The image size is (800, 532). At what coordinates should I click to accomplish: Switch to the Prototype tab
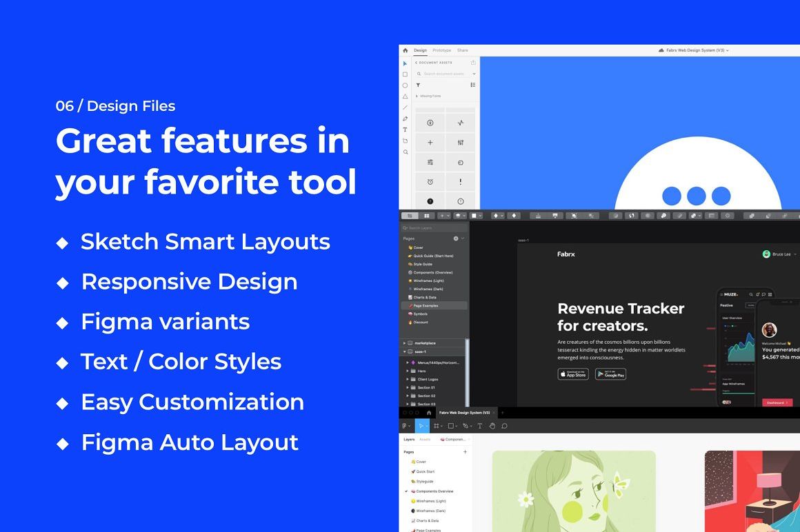pyautogui.click(x=441, y=50)
